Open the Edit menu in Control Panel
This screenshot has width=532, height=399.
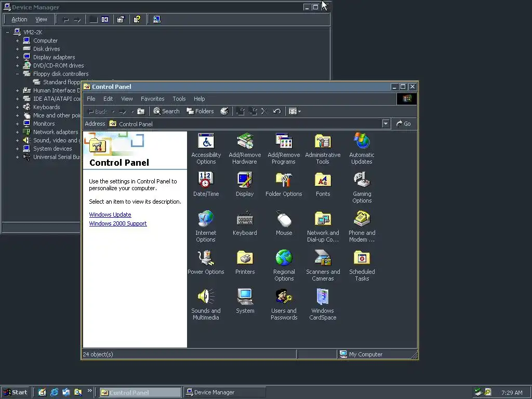(108, 99)
